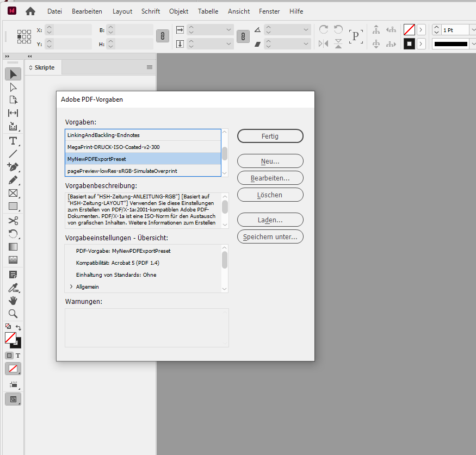Grab the Hand tool
This screenshot has height=455, width=476.
pyautogui.click(x=13, y=300)
